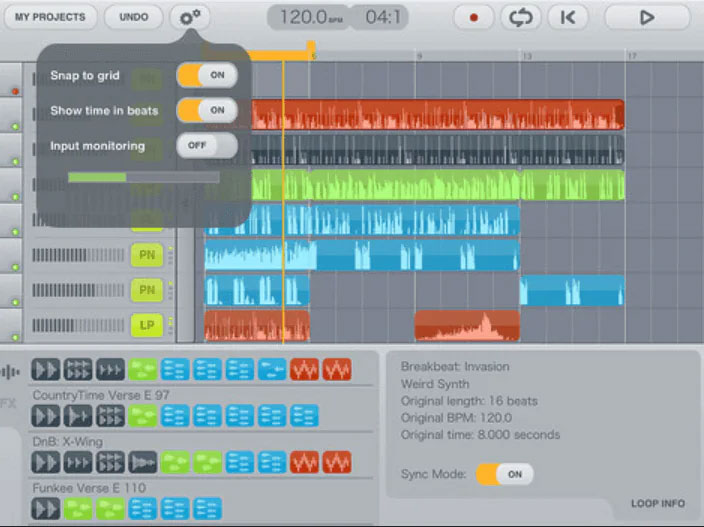The width and height of the screenshot is (704, 527).
Task: Pick the first green loop under Funkee Verse E 110
Action: 78,509
